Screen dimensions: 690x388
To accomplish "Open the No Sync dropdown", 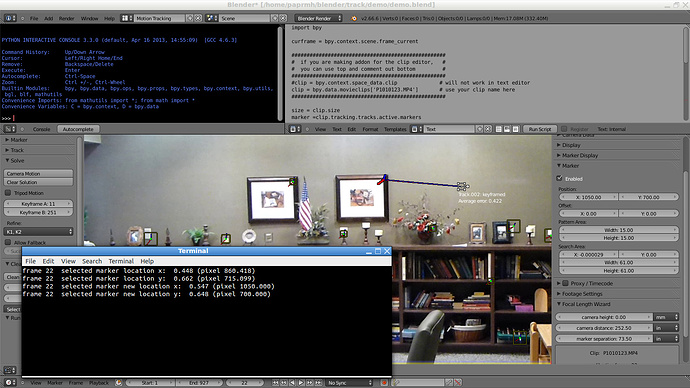I will 349,383.
